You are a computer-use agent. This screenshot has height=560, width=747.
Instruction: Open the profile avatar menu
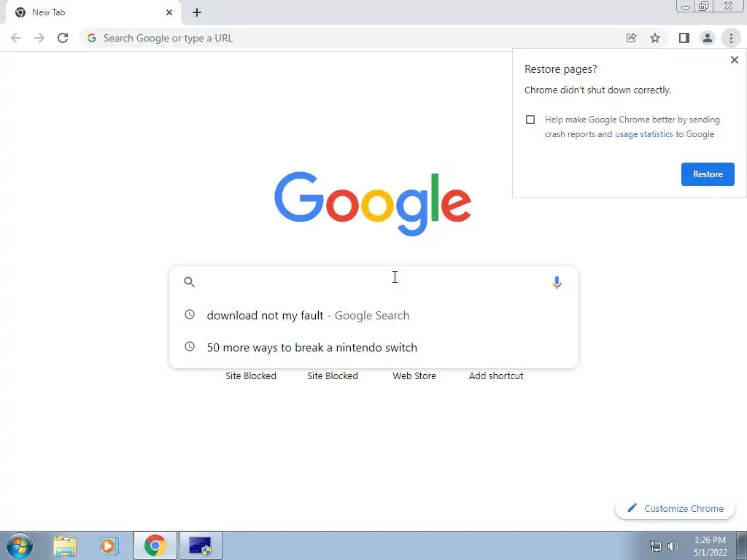click(x=708, y=38)
